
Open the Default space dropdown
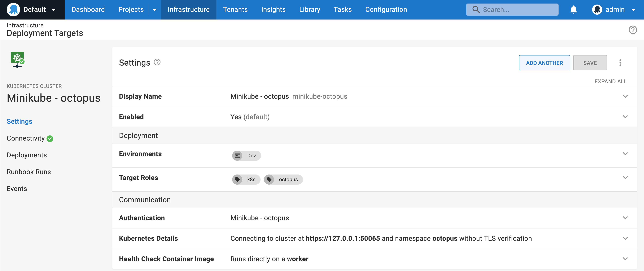54,10
